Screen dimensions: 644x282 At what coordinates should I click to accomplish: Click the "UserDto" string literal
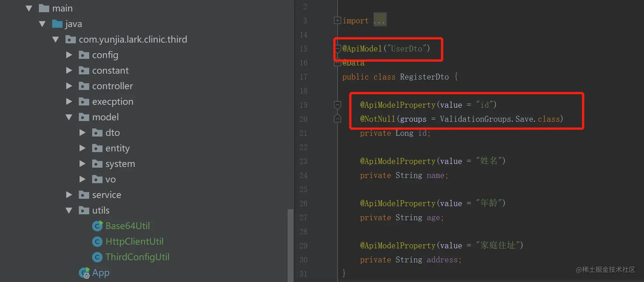point(406,49)
